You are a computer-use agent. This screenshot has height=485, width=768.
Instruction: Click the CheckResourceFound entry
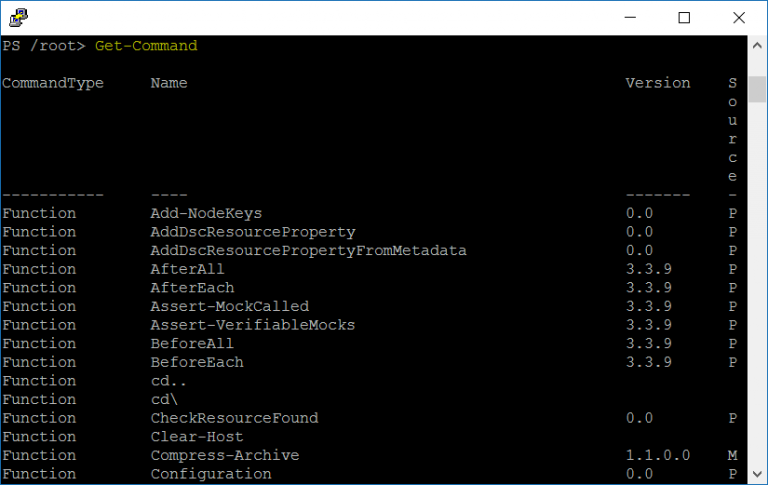pyautogui.click(x=234, y=418)
